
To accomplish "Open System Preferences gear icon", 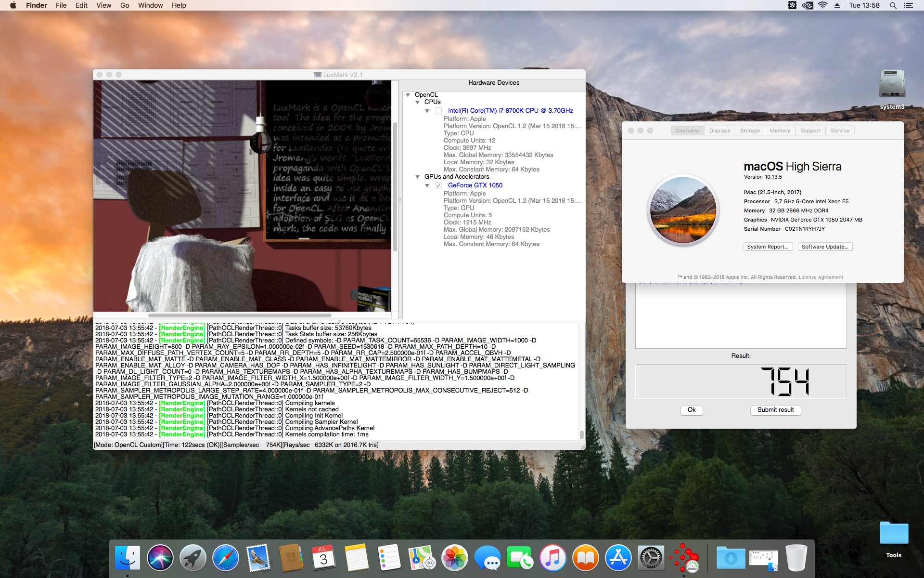I will click(x=651, y=559).
